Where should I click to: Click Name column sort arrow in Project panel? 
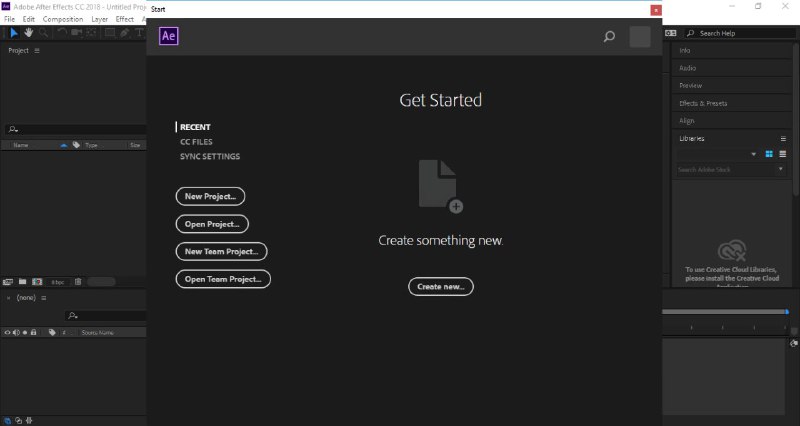pyautogui.click(x=64, y=145)
